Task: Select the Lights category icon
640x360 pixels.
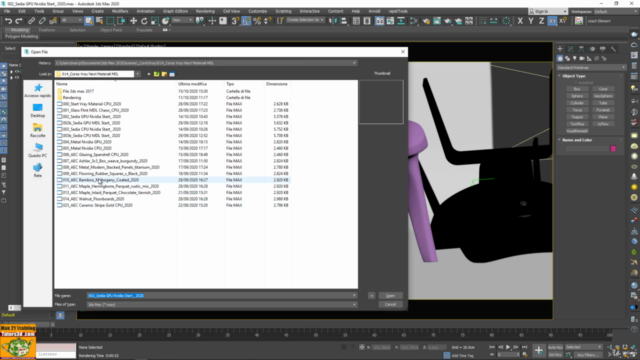Action: coord(575,58)
